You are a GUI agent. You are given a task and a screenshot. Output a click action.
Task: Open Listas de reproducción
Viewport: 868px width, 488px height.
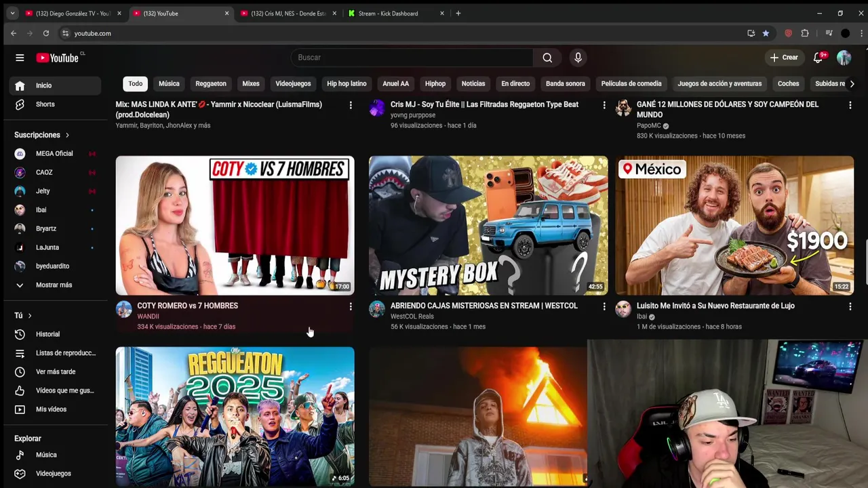[x=55, y=353]
